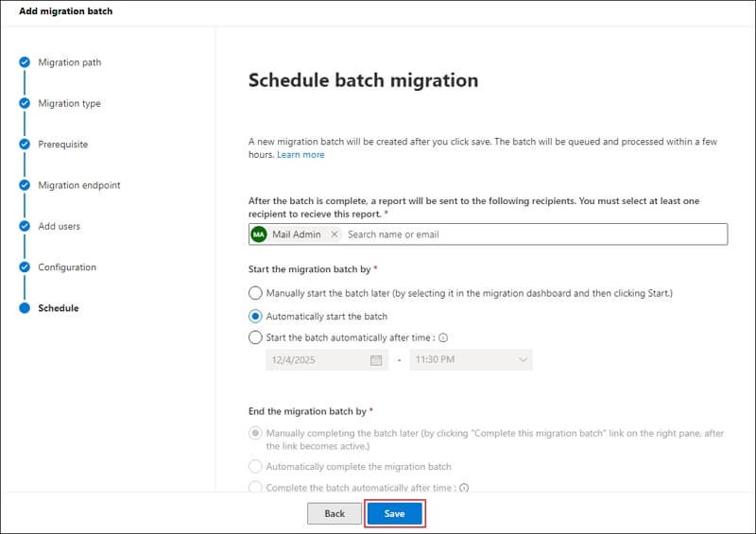Viewport: 756px width, 534px height.
Task: Click the Schedule batch migration heading
Action: 363,80
